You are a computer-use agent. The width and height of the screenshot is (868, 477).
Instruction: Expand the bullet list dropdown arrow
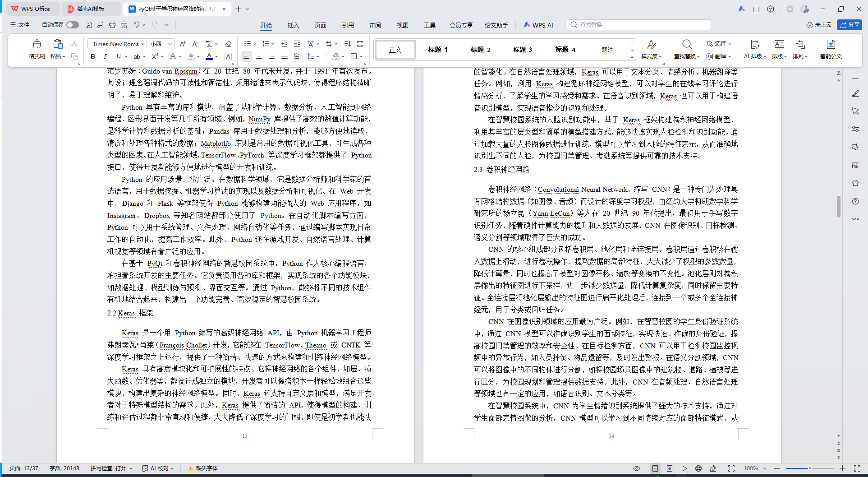pyautogui.click(x=255, y=44)
